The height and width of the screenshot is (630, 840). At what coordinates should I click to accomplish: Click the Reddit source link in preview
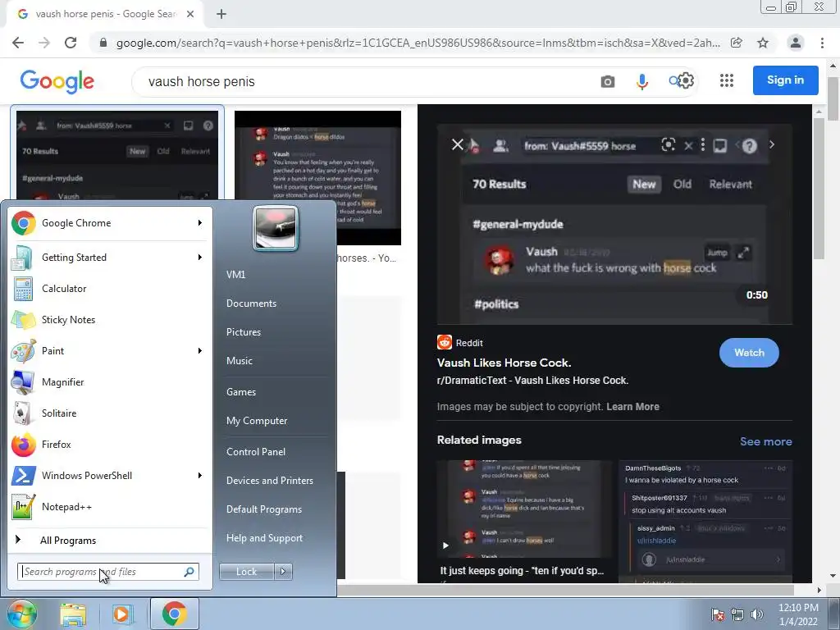click(460, 342)
